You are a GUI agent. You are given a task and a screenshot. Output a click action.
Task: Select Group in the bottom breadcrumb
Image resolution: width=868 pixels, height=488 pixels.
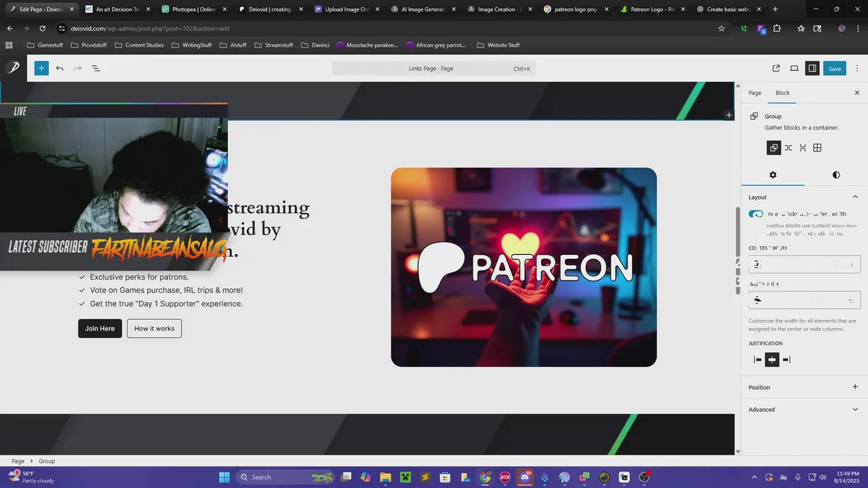pyautogui.click(x=47, y=461)
